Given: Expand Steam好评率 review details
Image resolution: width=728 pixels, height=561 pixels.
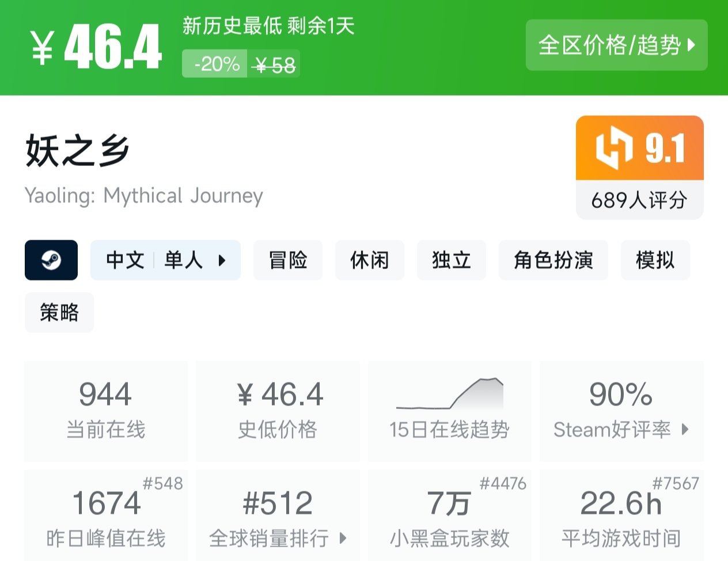Looking at the screenshot, I should pos(621,411).
